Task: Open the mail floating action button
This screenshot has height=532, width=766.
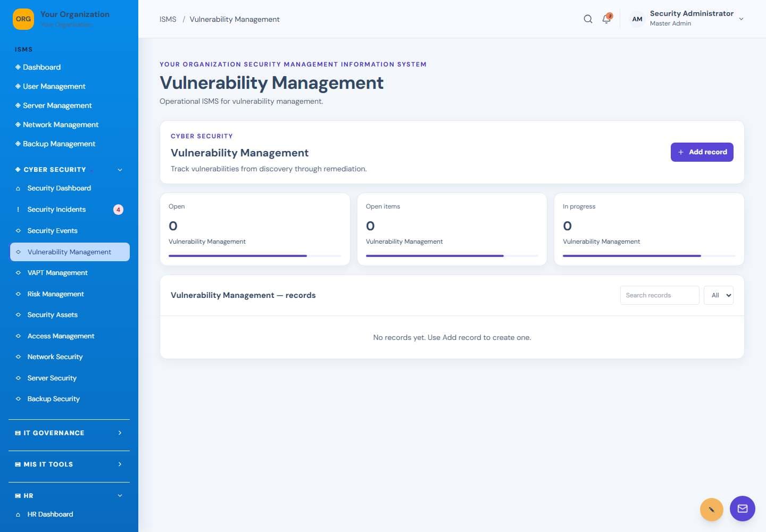Action: tap(743, 509)
